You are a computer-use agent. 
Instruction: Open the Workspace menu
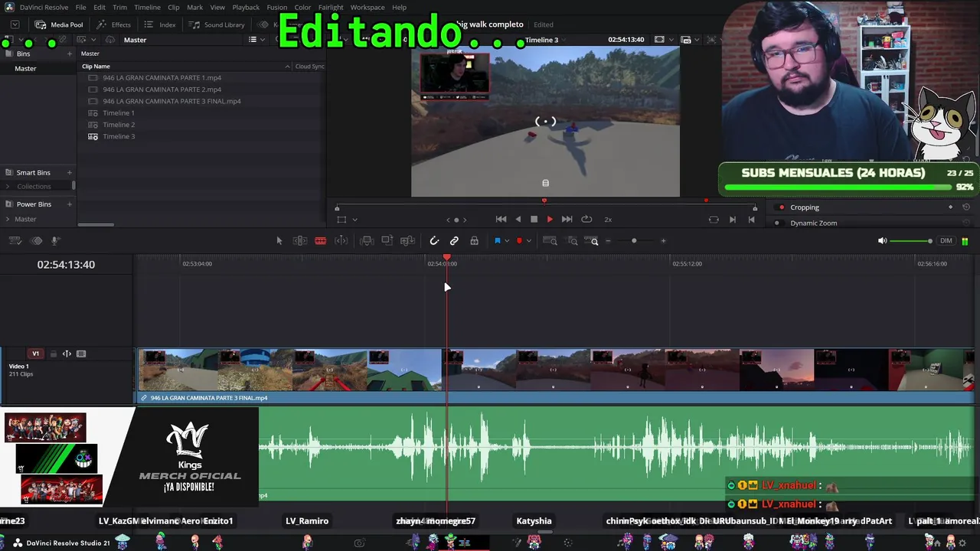367,7
